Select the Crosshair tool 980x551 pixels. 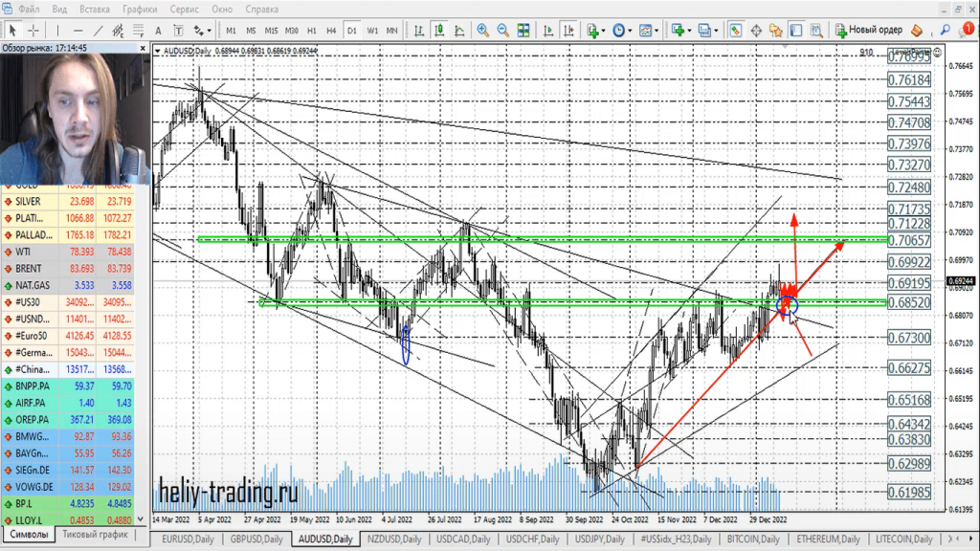coord(33,30)
